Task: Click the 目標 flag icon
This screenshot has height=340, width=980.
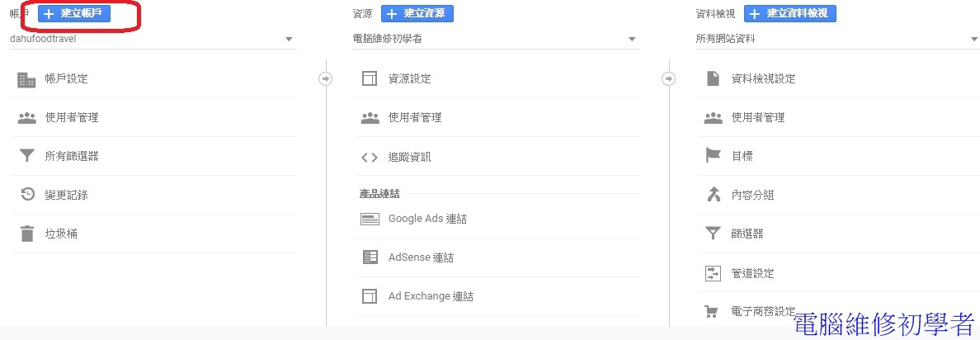Action: coord(713,156)
